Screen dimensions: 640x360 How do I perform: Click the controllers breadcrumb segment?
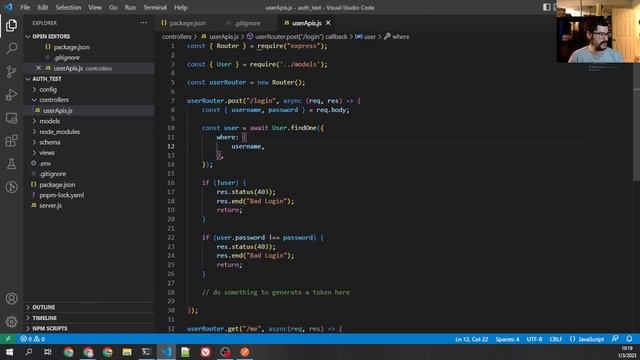[176, 36]
